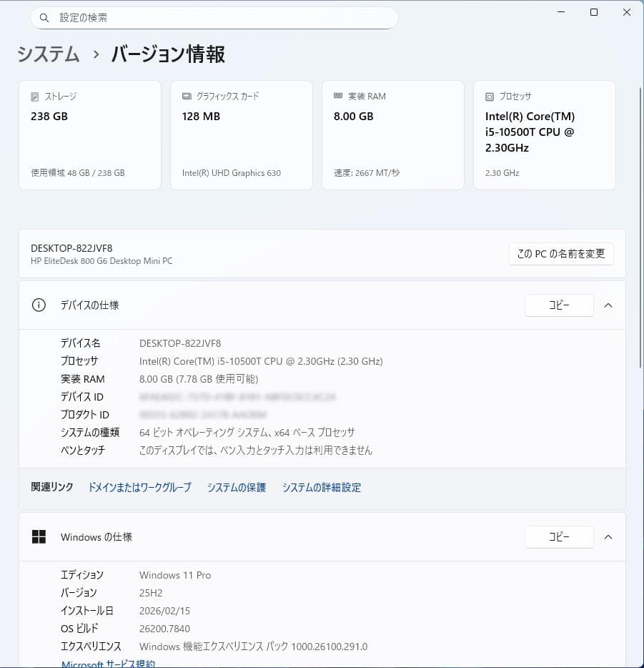Open the 実装 RAM 8.00 GB card
The height and width of the screenshot is (668, 644).
pos(393,135)
